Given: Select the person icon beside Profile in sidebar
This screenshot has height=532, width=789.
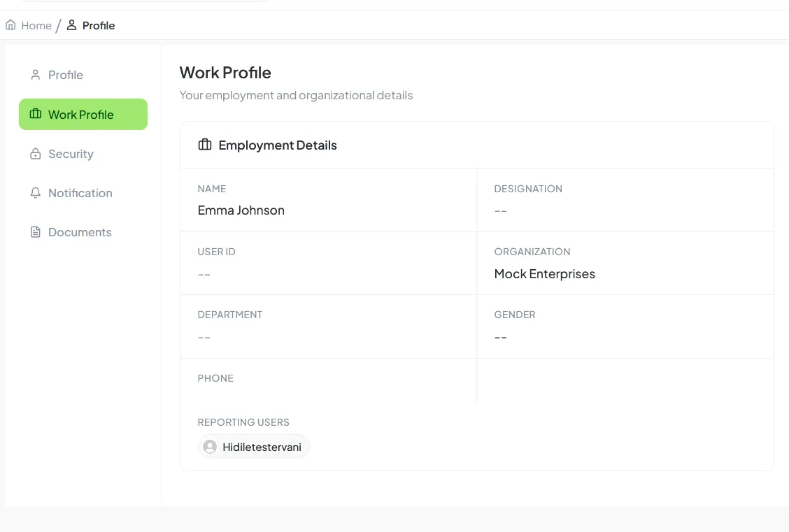Looking at the screenshot, I should click(35, 75).
